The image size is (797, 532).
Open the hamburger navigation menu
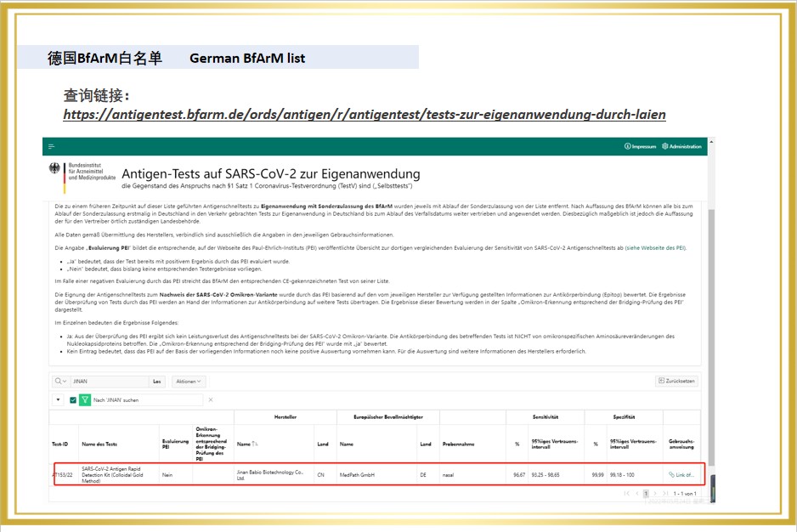pyautogui.click(x=52, y=146)
